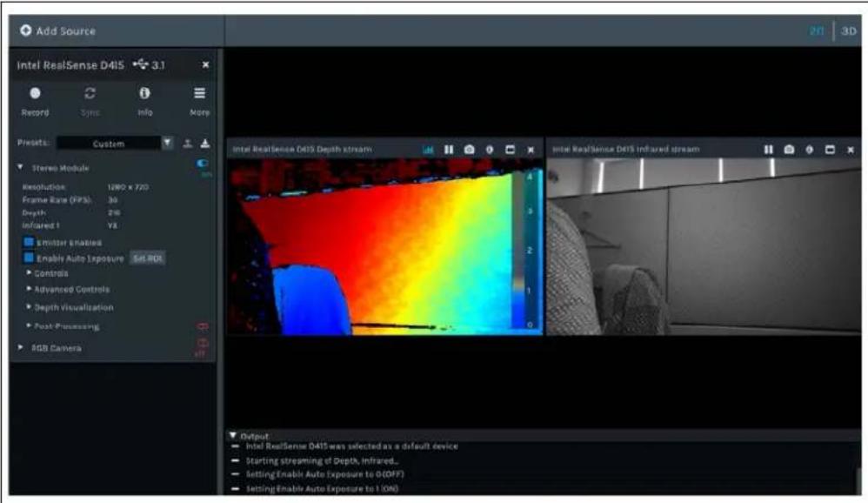Take a snapshot of the Infrared stream
Viewport: 868px width, 503px height.
789,150
